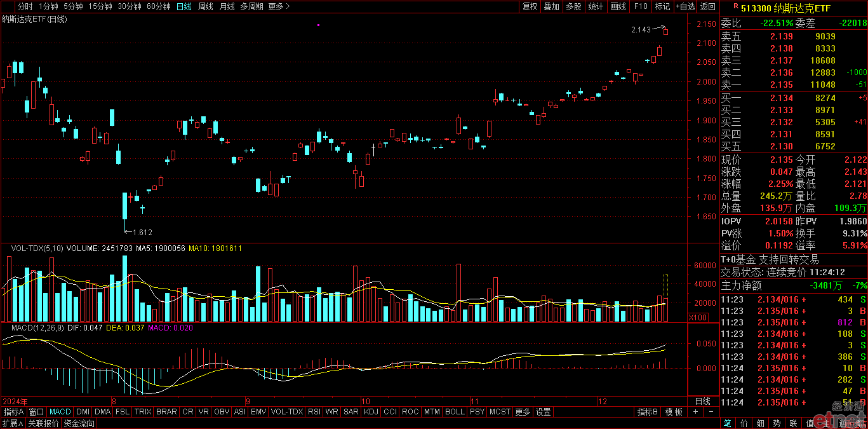Select the WR indicator
This screenshot has width=868, height=429.
[x=331, y=412]
